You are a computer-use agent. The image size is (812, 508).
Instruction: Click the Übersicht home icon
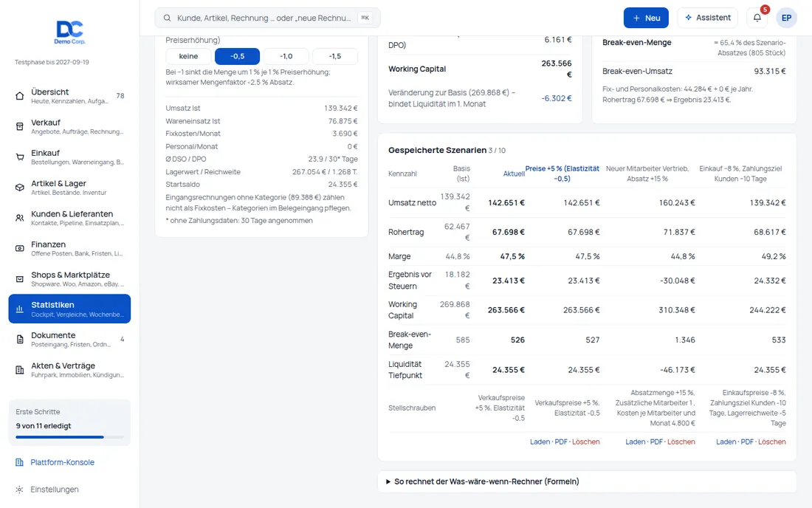20,96
